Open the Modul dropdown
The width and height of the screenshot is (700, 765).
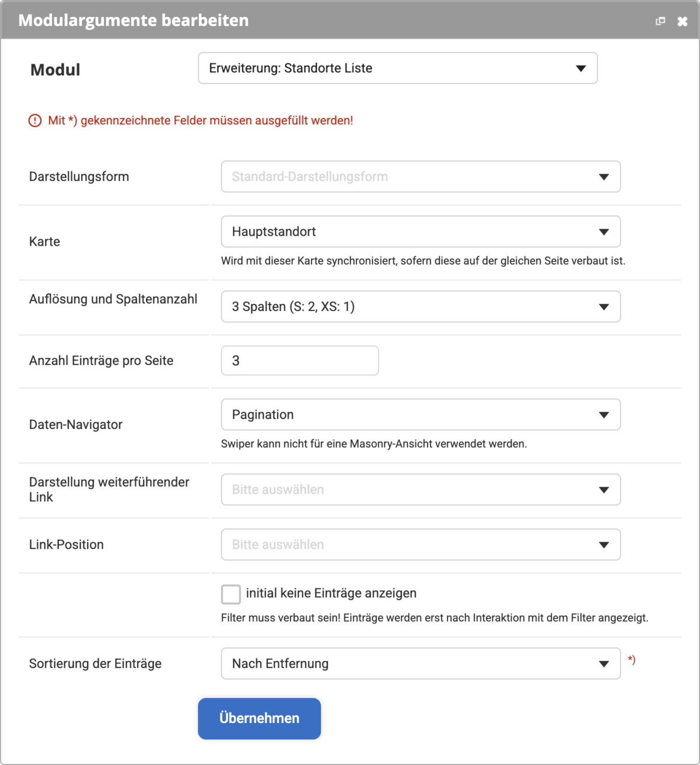(398, 68)
